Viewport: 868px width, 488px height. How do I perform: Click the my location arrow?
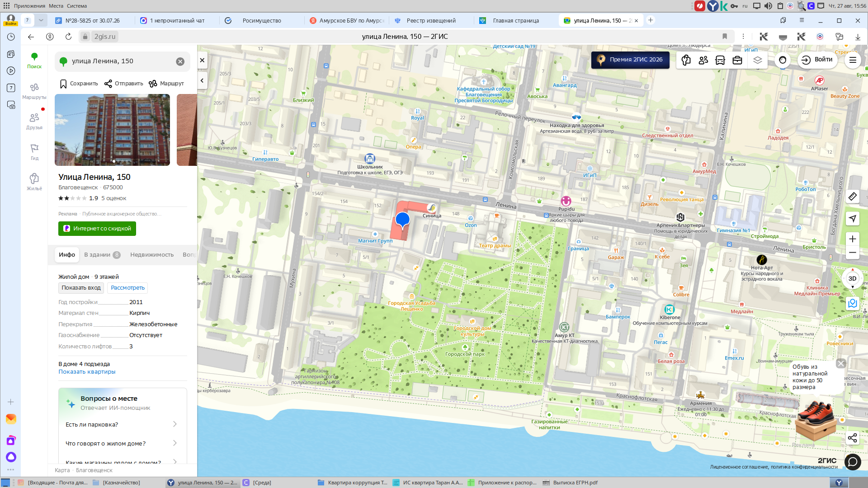(x=852, y=219)
